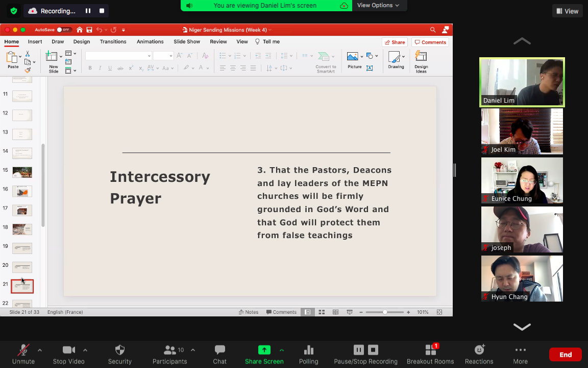Click Fit slide to window icon

tap(439, 312)
